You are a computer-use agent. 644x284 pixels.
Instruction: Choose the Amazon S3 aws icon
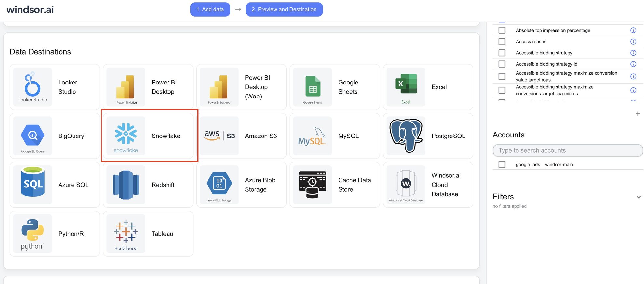click(219, 136)
